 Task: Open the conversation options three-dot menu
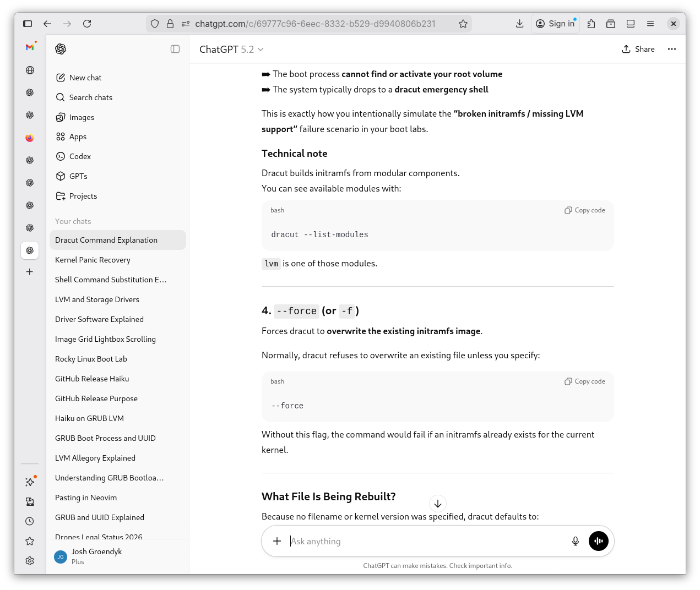click(671, 49)
